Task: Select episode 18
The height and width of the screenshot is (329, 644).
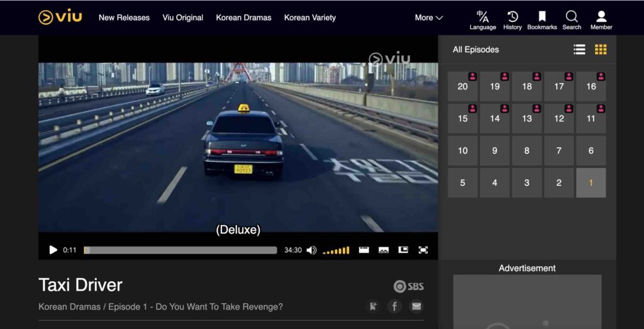Action: coord(526,87)
